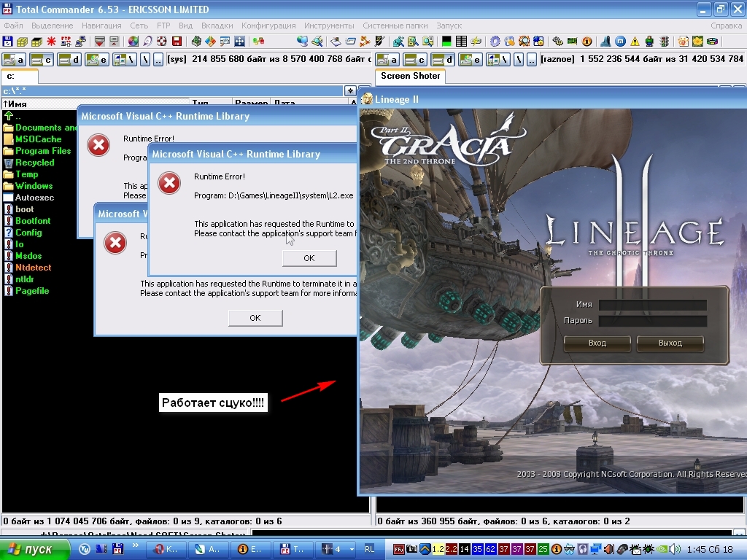Select the Autoexec file
747x560 pixels.
pos(34,198)
